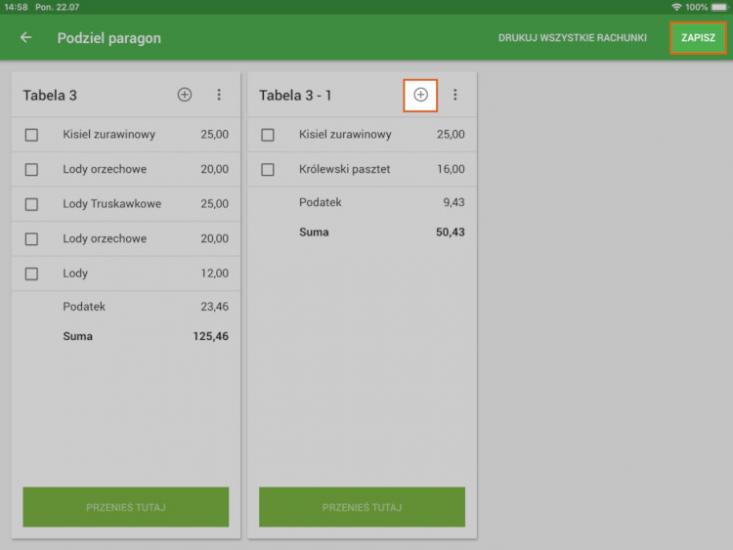Tap the back arrow in header
Image resolution: width=733 pixels, height=550 pixels.
pos(26,38)
